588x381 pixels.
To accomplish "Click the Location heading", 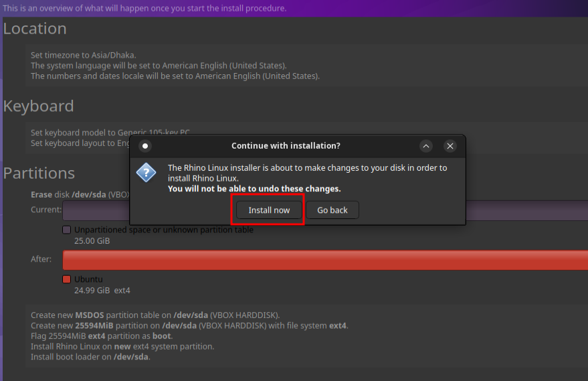I will pyautogui.click(x=35, y=29).
